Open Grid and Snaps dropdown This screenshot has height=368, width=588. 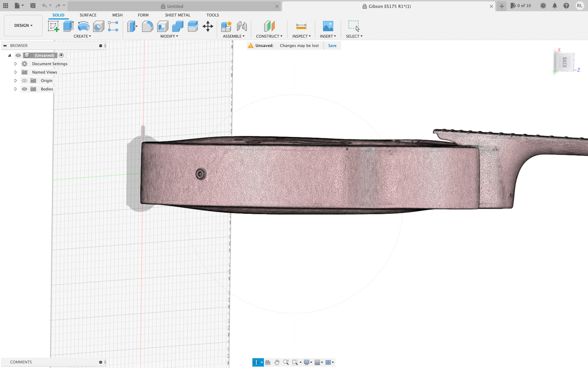[319, 362]
